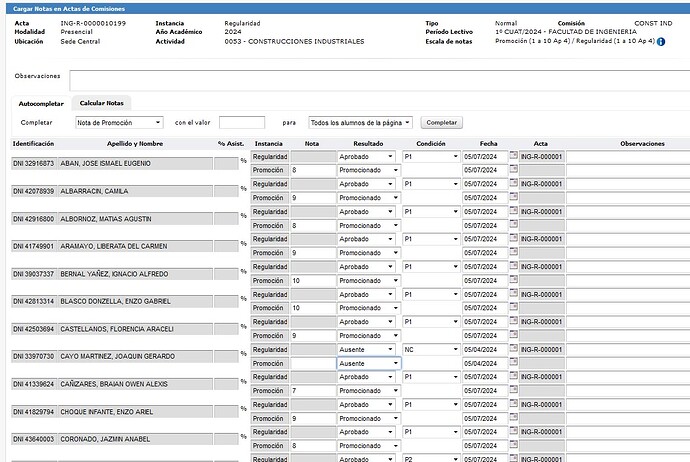The image size is (690, 462).
Task: Open Condición P1 dropdown for CORONADO
Action: point(431,432)
